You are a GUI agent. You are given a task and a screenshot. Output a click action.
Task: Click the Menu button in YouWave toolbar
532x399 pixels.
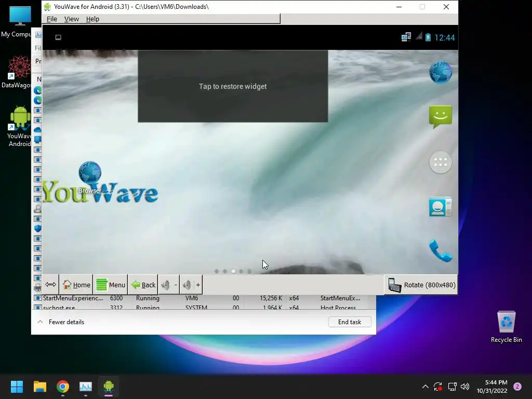[x=110, y=285]
